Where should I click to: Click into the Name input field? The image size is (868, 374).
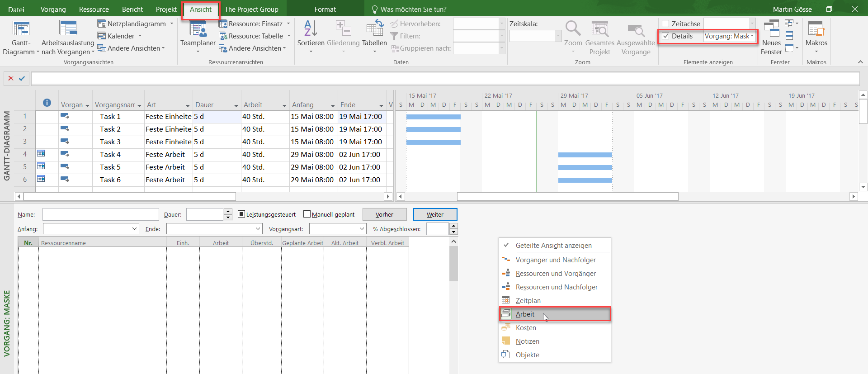pyautogui.click(x=100, y=214)
